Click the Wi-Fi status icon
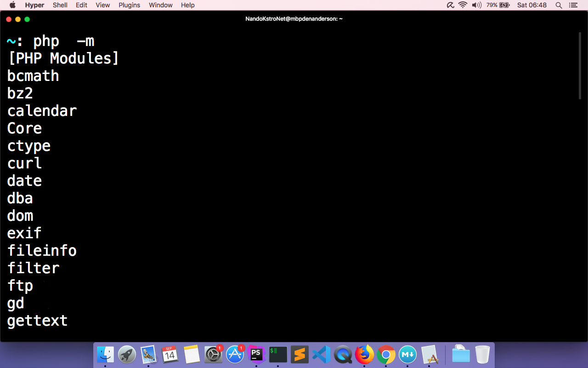 (463, 5)
